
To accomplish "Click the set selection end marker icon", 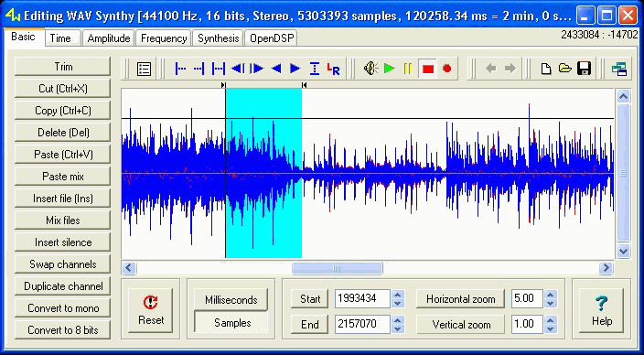I will tap(199, 69).
